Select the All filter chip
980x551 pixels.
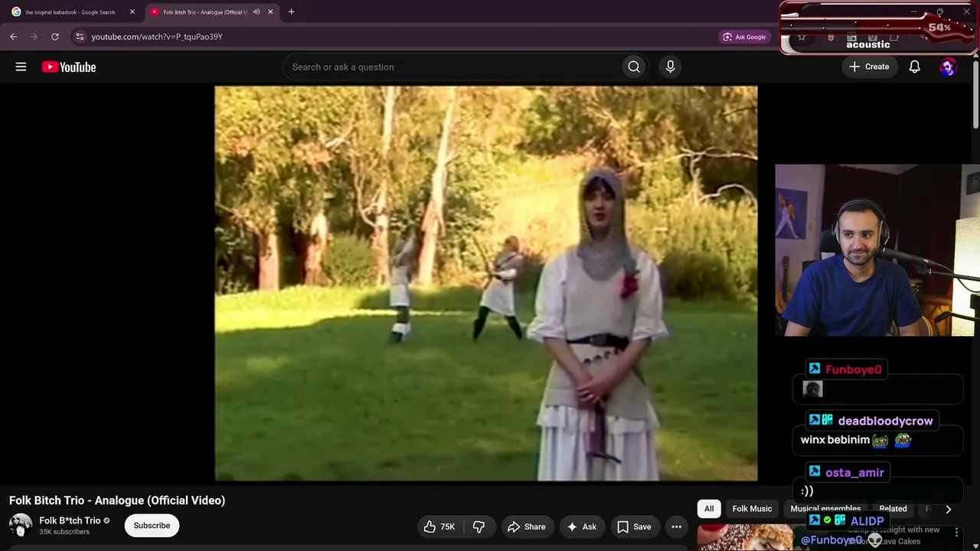(709, 509)
